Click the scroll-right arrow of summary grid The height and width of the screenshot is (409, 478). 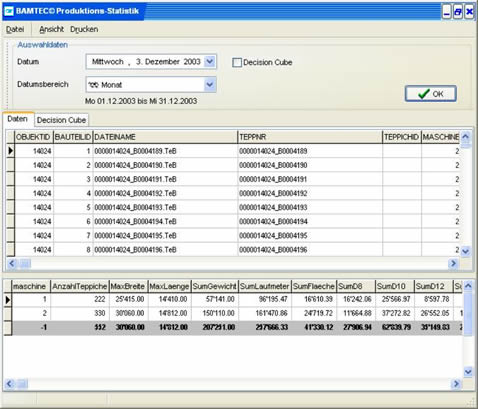[x=456, y=384]
